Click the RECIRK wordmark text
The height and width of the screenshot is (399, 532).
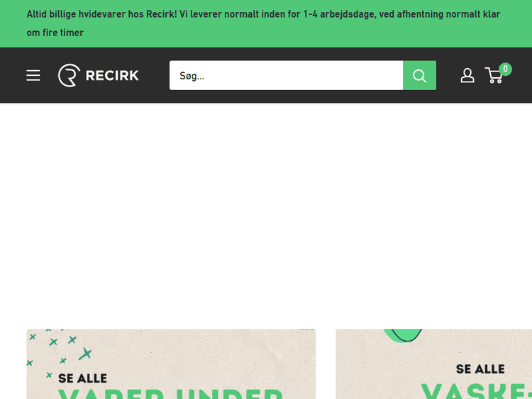pos(112,75)
